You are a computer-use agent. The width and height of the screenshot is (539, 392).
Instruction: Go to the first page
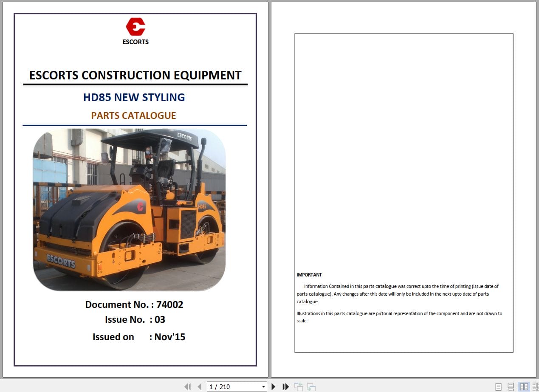coord(187,386)
